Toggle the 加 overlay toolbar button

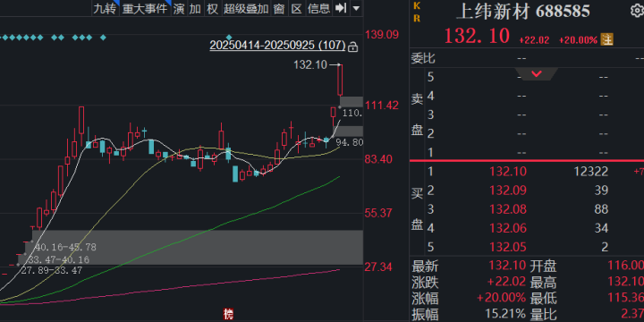tap(196, 8)
